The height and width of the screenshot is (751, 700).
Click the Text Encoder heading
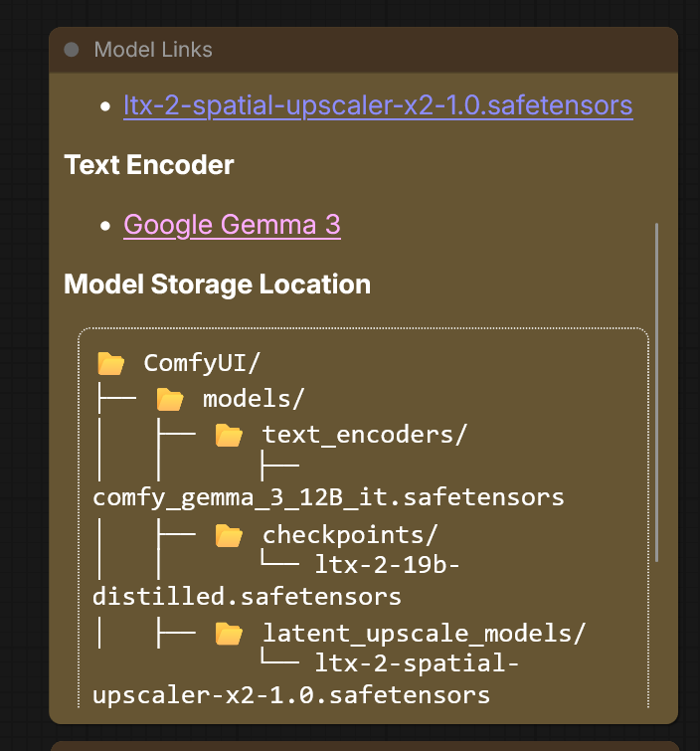(x=149, y=164)
